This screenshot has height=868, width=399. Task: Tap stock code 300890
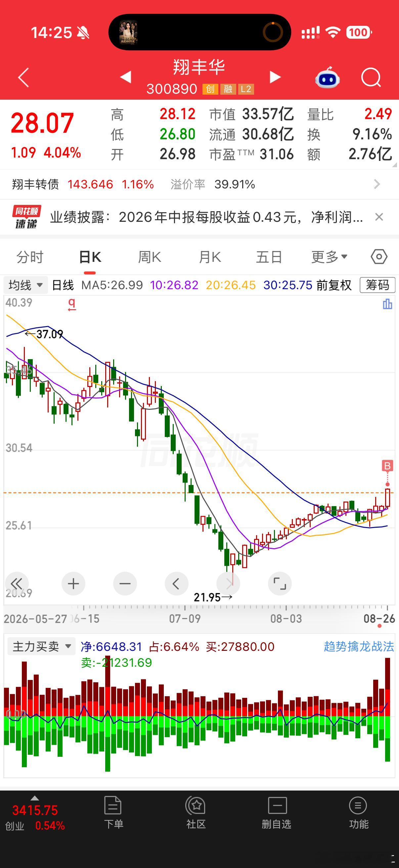(172, 89)
